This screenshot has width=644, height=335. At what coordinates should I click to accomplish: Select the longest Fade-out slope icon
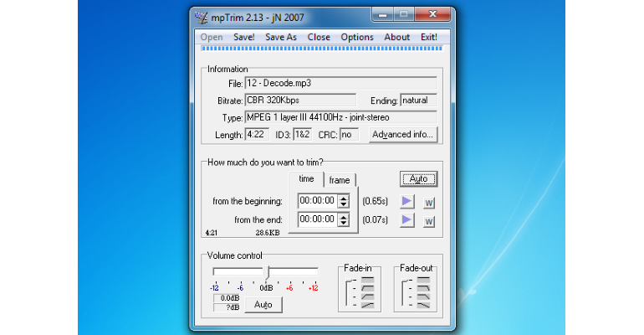(x=423, y=305)
